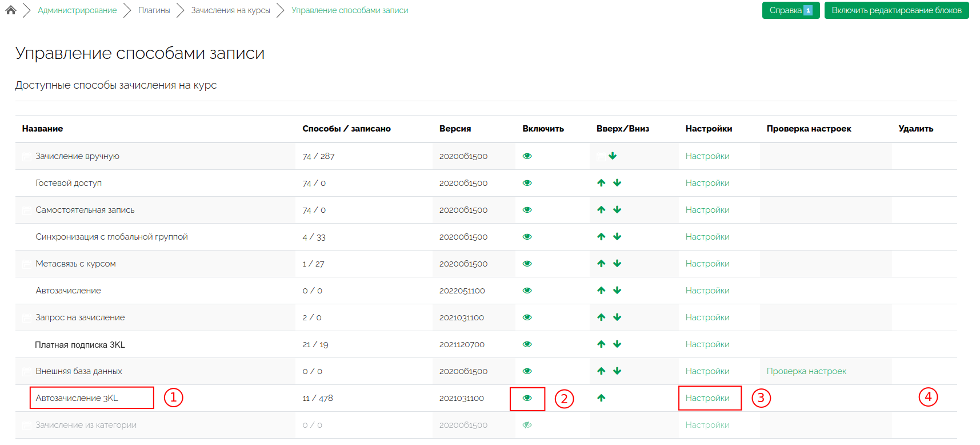Open Настройки for Внешняя база данных
This screenshot has width=980, height=445.
point(707,371)
